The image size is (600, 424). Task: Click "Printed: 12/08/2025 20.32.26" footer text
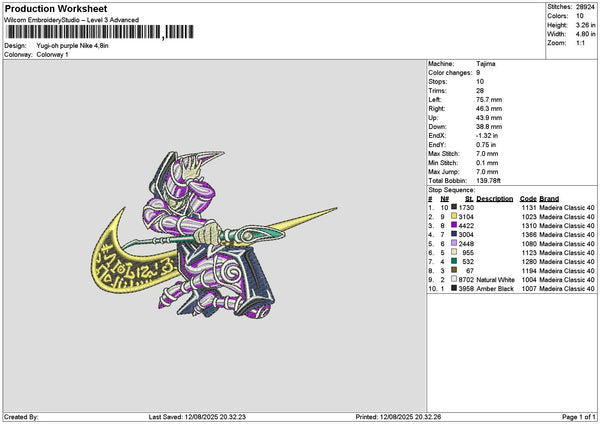coord(398,417)
